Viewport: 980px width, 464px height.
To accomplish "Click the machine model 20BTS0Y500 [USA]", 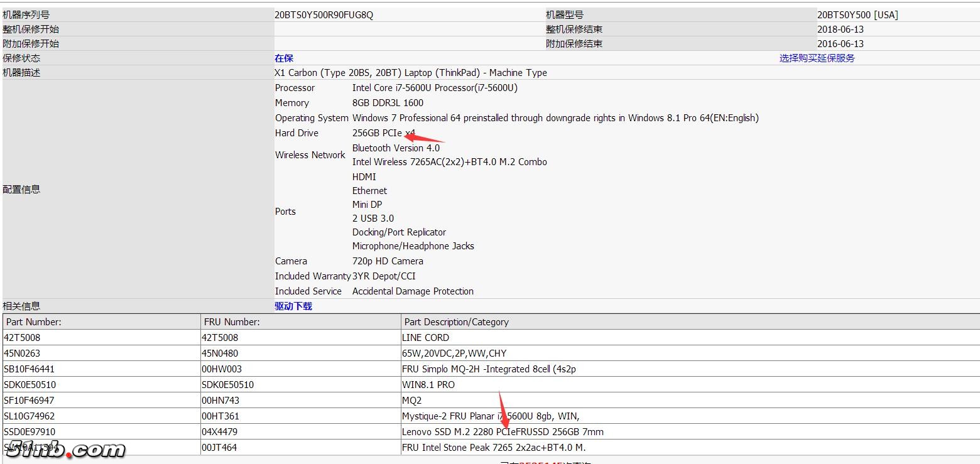I will (857, 15).
